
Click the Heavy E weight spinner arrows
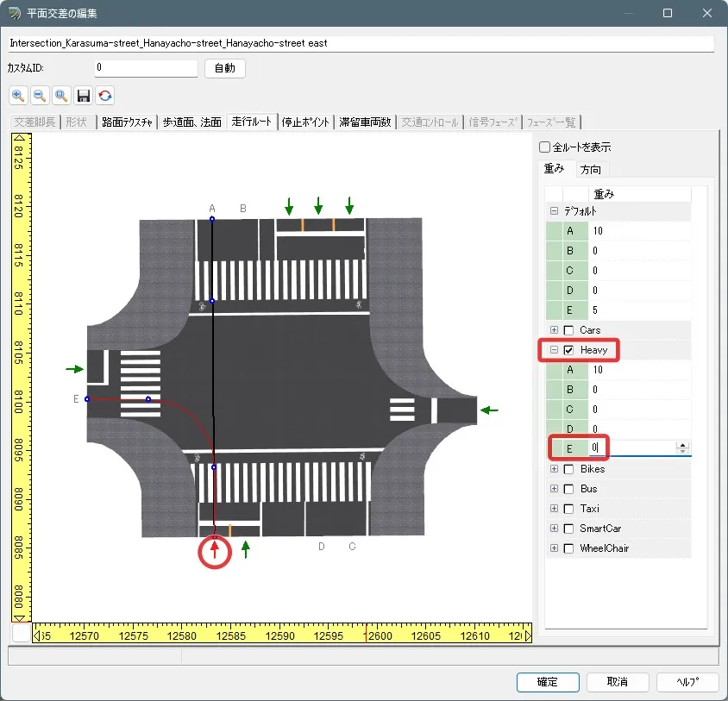click(x=683, y=448)
